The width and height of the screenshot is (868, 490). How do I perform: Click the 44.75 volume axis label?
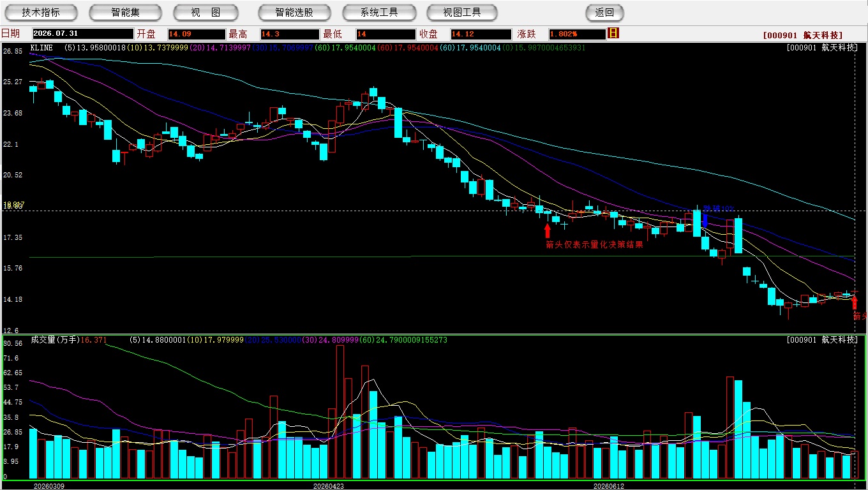(13, 403)
